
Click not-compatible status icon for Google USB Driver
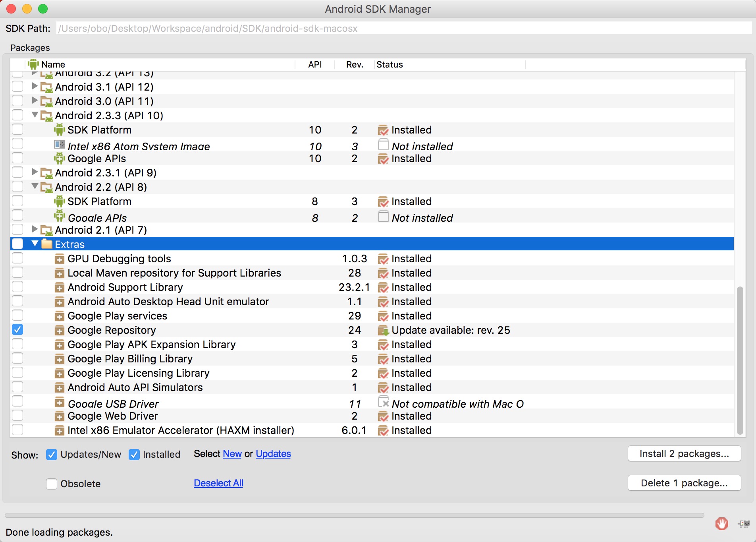[383, 402]
